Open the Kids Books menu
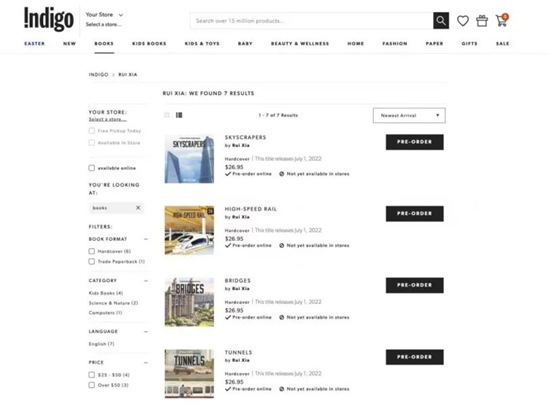This screenshot has width=554, height=415. 149,43
